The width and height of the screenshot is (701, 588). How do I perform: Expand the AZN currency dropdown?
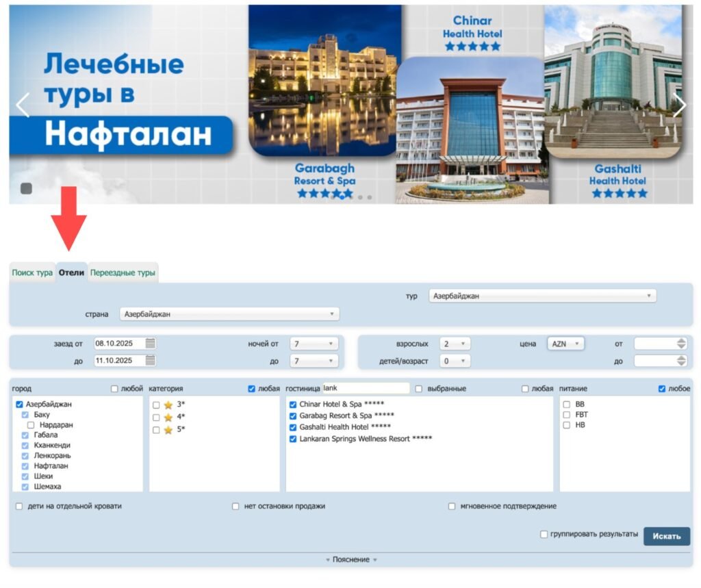tap(565, 344)
